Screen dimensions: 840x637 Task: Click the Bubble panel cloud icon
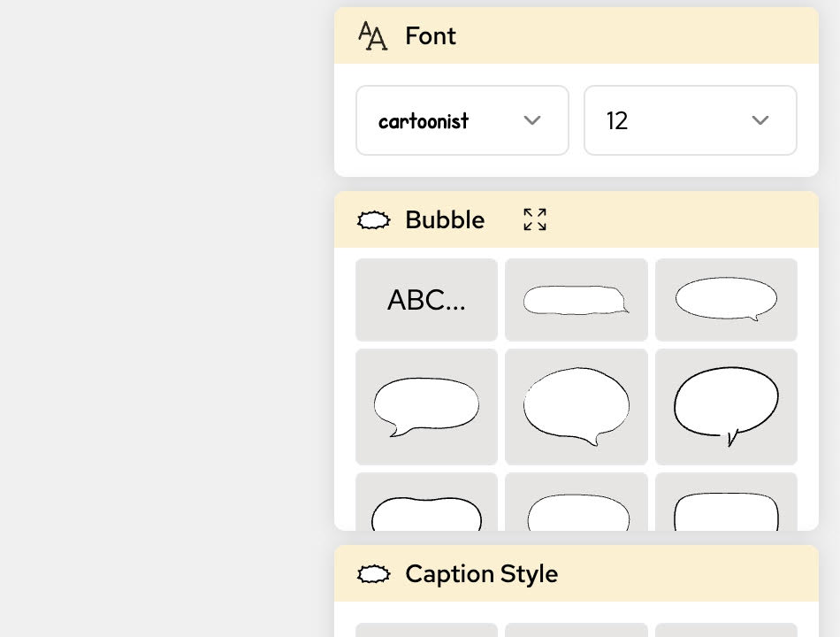[373, 219]
